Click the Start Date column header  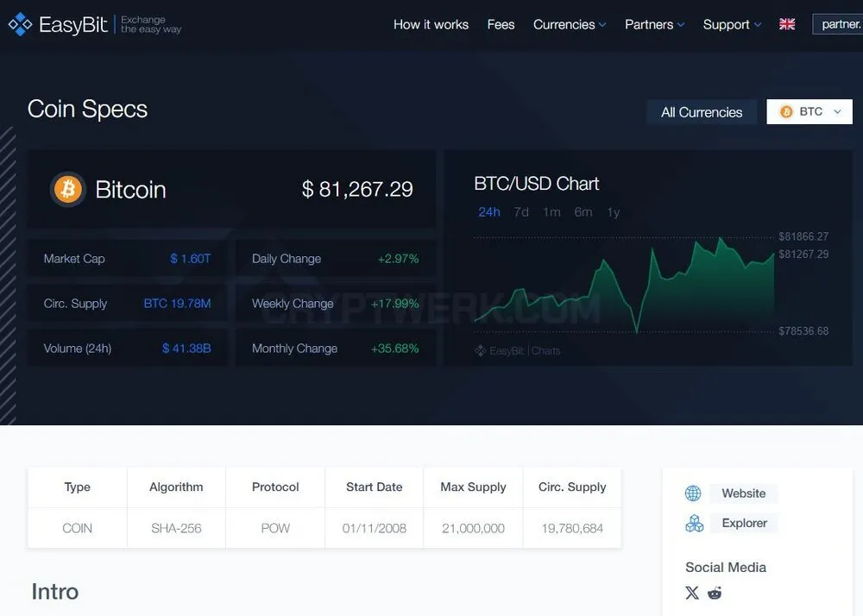click(x=375, y=487)
